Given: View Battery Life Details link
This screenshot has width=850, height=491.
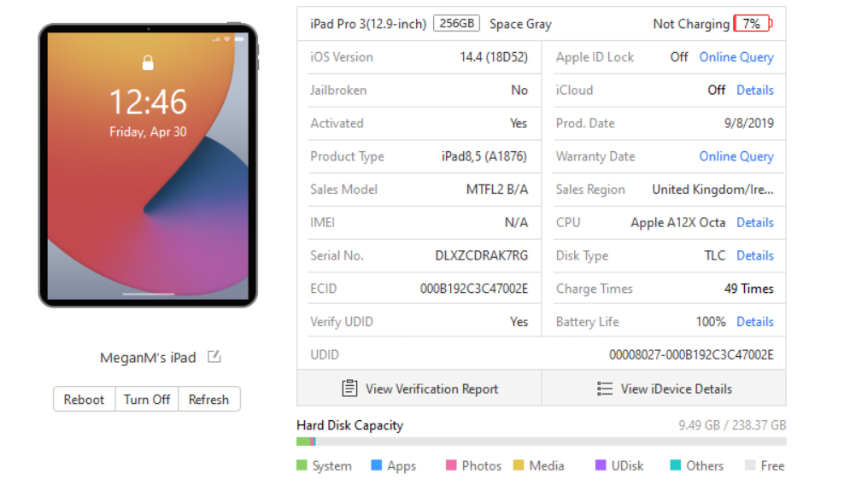Looking at the screenshot, I should click(x=755, y=321).
